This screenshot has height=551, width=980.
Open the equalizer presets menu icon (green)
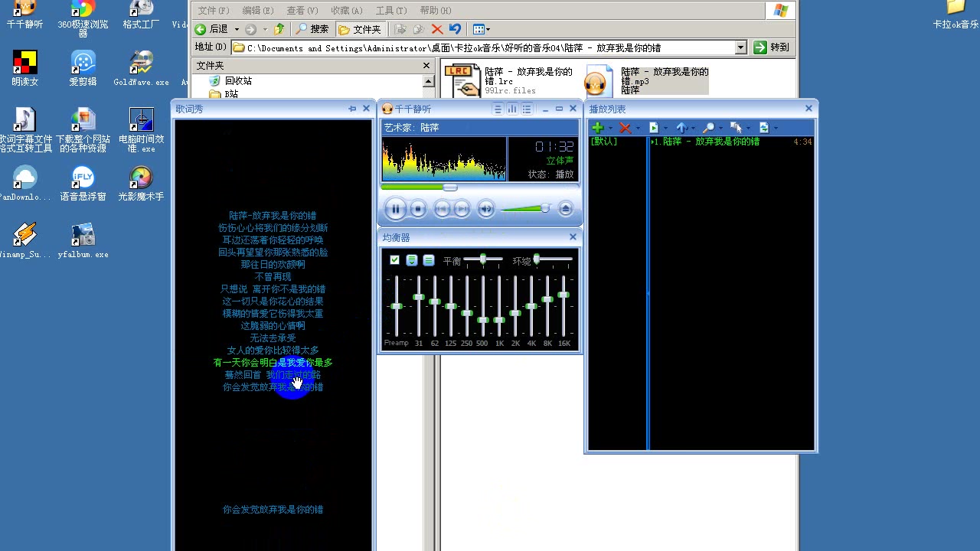tap(412, 260)
